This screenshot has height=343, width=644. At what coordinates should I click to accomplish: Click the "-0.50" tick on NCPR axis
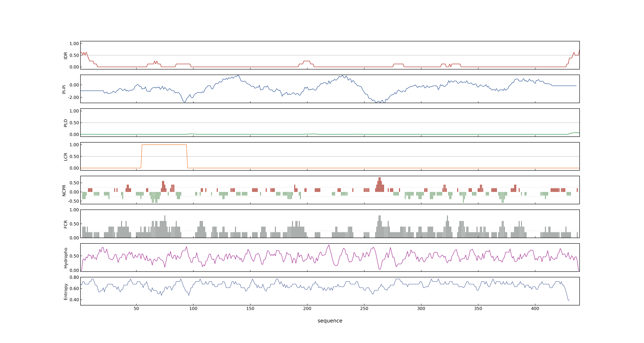(x=73, y=201)
